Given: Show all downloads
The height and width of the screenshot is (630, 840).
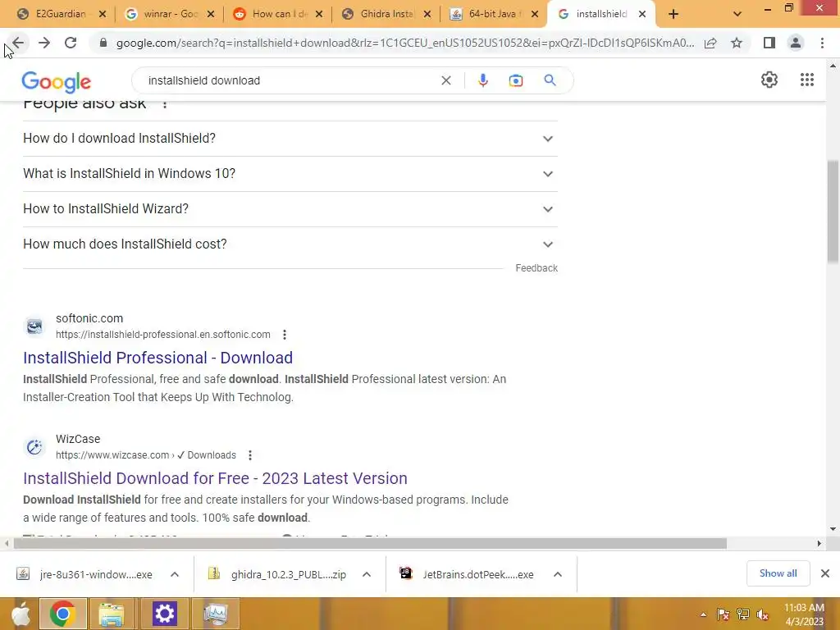Looking at the screenshot, I should [x=778, y=573].
